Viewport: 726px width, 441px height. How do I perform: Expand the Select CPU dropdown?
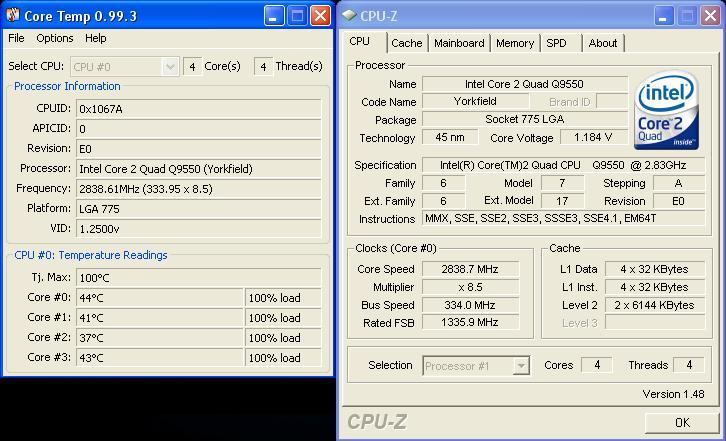coord(170,67)
